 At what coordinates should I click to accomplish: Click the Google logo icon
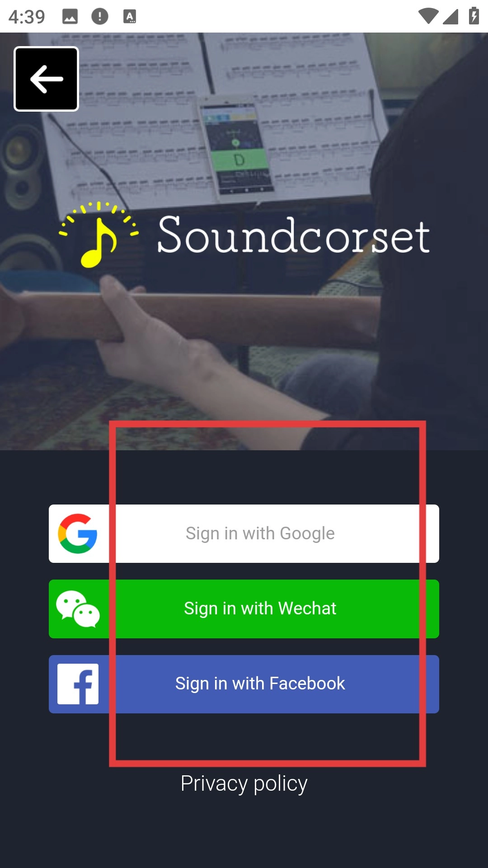point(78,533)
